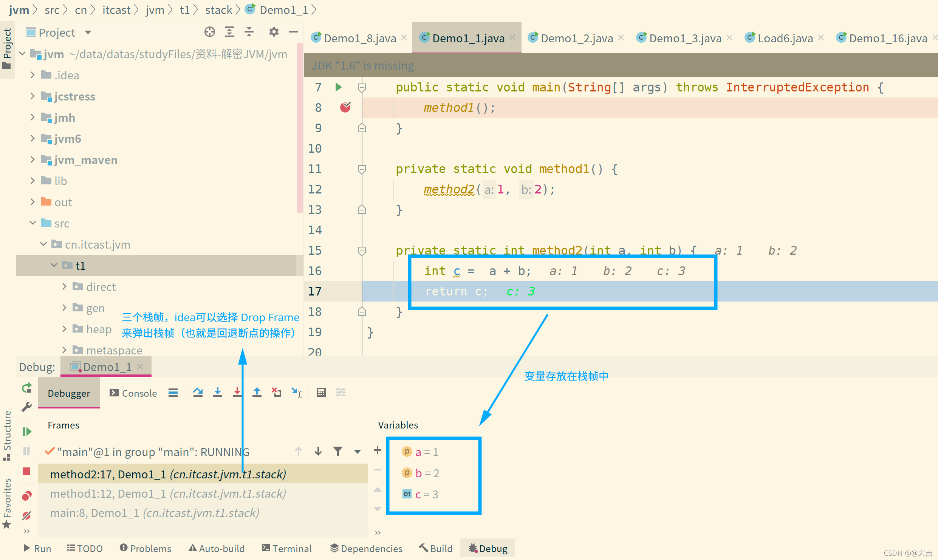Select next frame down arrow

coord(318,451)
